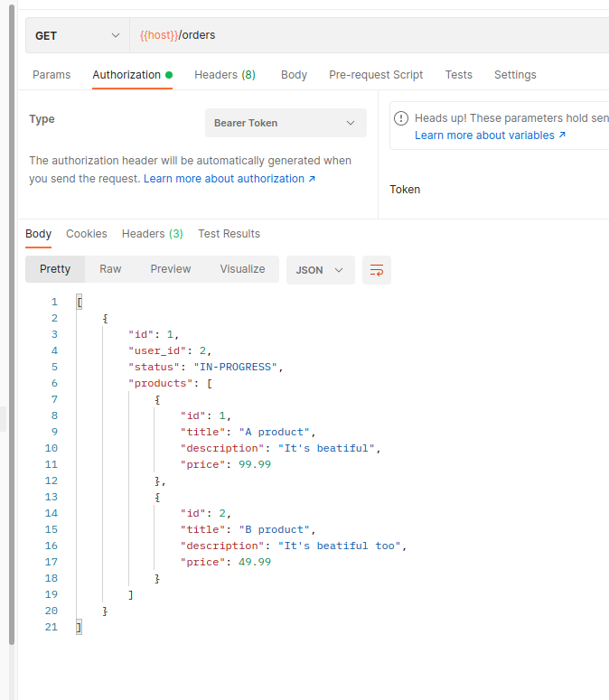Click the {{host}}/orders URL field
Image resolution: width=609 pixels, height=700 pixels.
tap(370, 36)
